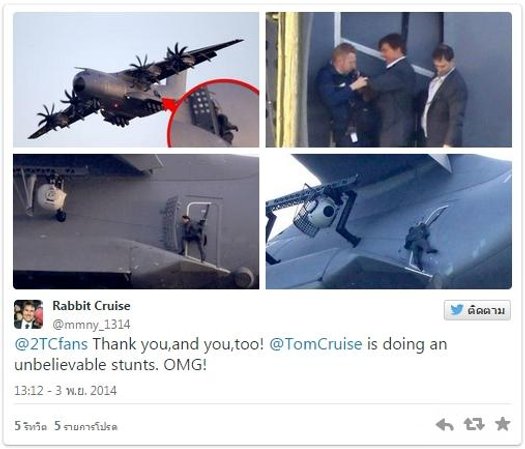
Task: Click the Twitter bird icon in the follow button
Action: (x=457, y=310)
